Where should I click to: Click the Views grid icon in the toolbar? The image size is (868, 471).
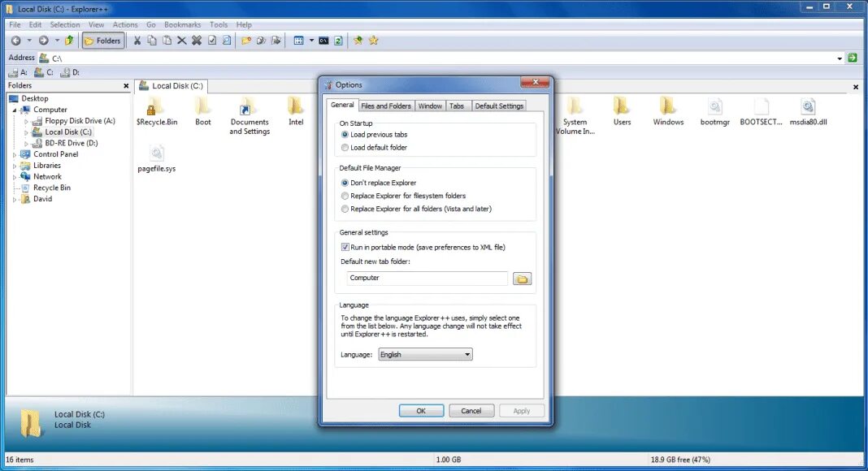(x=298, y=41)
